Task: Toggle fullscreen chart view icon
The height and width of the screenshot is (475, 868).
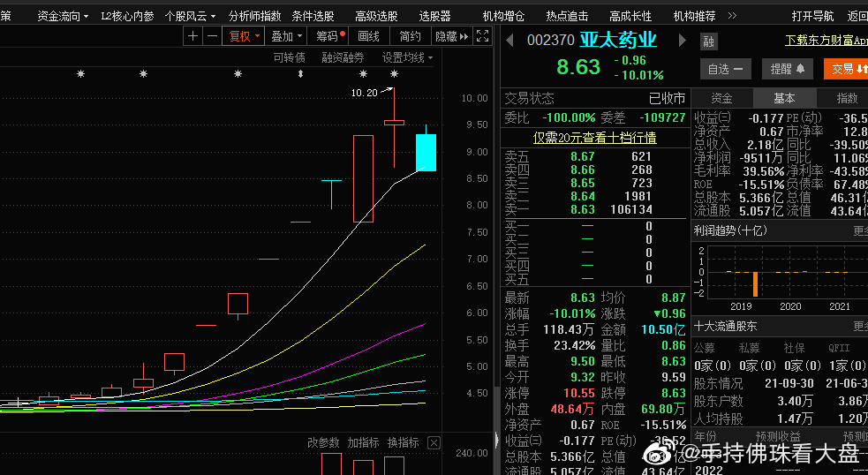Action: [x=483, y=36]
